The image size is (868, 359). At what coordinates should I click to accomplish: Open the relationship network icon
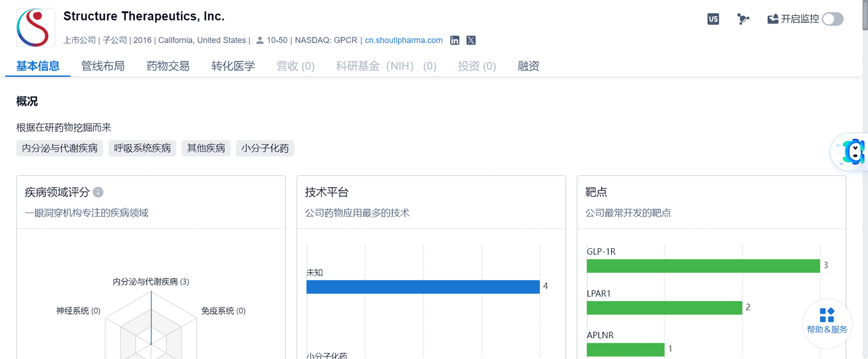pyautogui.click(x=743, y=19)
